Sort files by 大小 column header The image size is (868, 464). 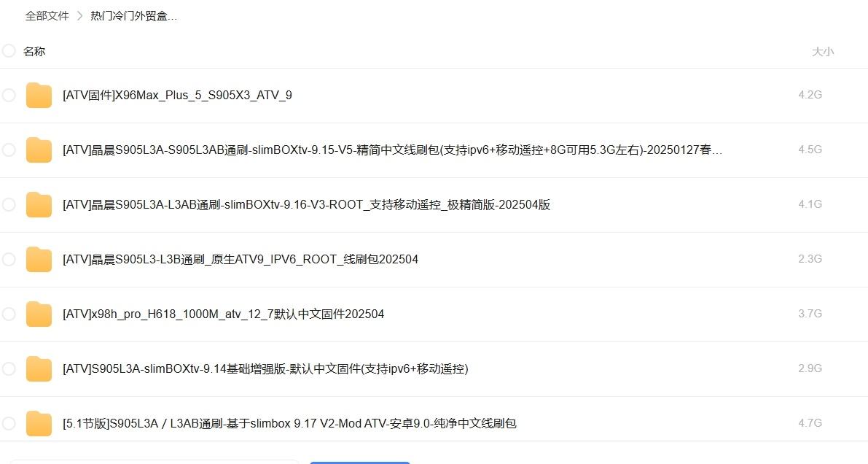tap(823, 52)
